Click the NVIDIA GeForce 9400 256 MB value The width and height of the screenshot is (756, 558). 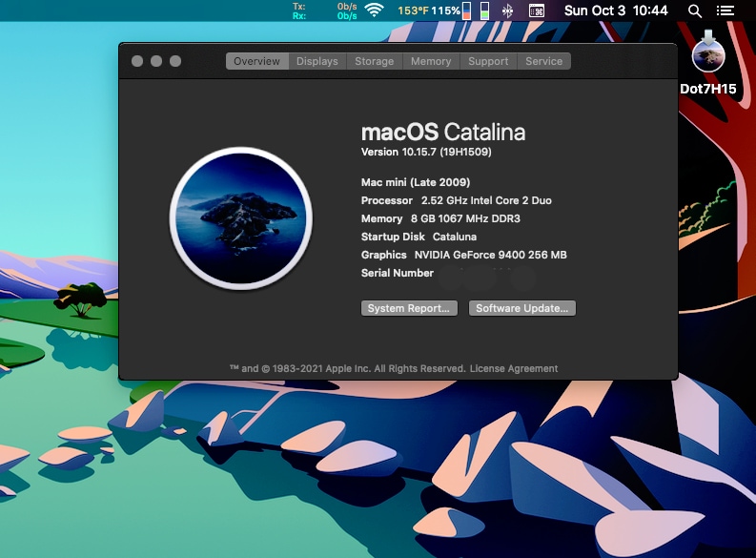click(x=490, y=255)
